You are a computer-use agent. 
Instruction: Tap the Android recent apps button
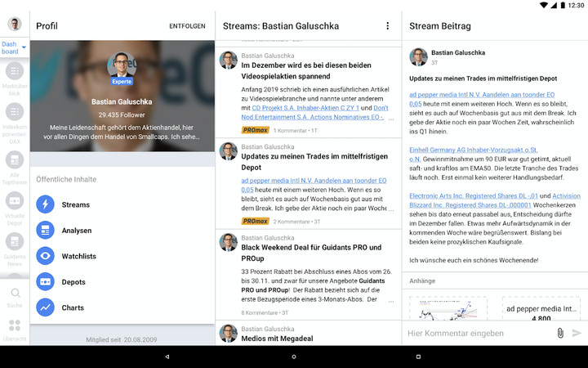(x=418, y=357)
